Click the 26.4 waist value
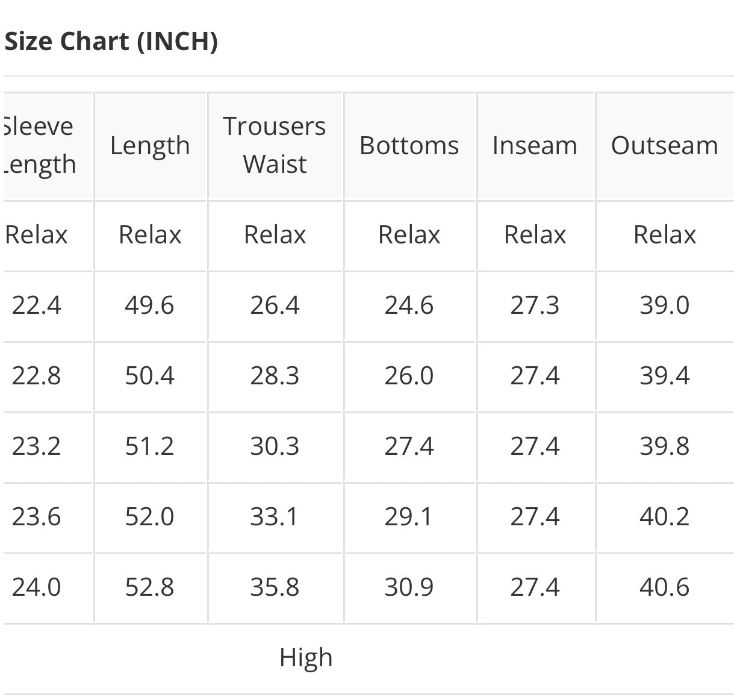The height and width of the screenshot is (700, 734). click(275, 305)
